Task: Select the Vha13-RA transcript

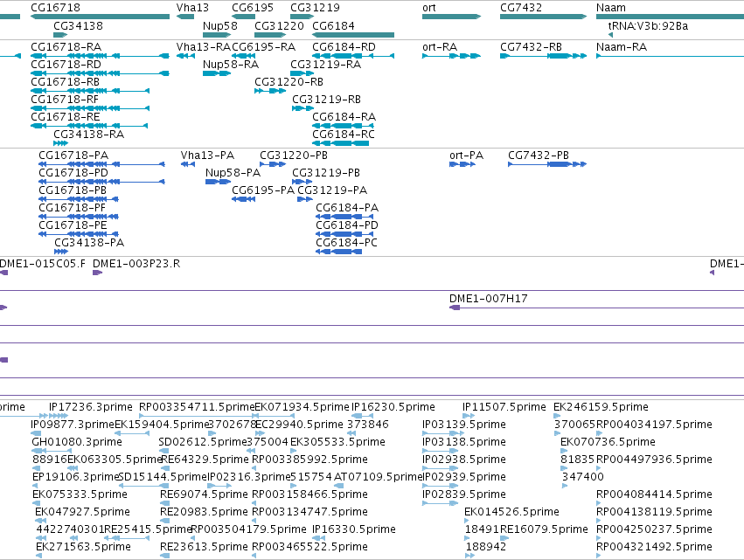Action: 204,47
